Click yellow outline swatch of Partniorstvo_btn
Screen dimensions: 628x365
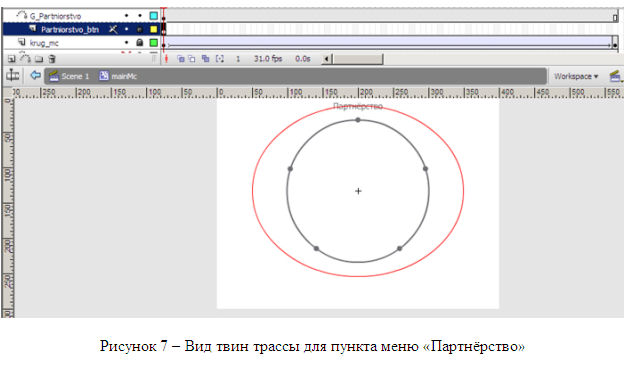[153, 29]
